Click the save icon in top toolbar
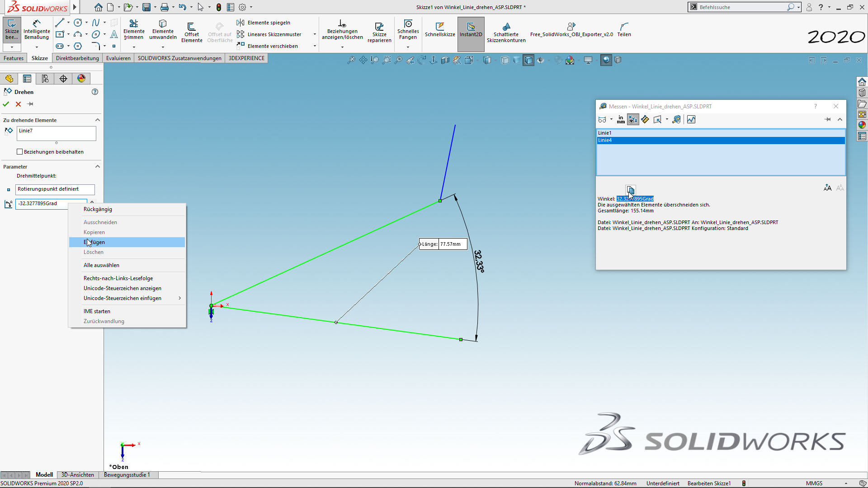This screenshot has width=868, height=488. 146,7
